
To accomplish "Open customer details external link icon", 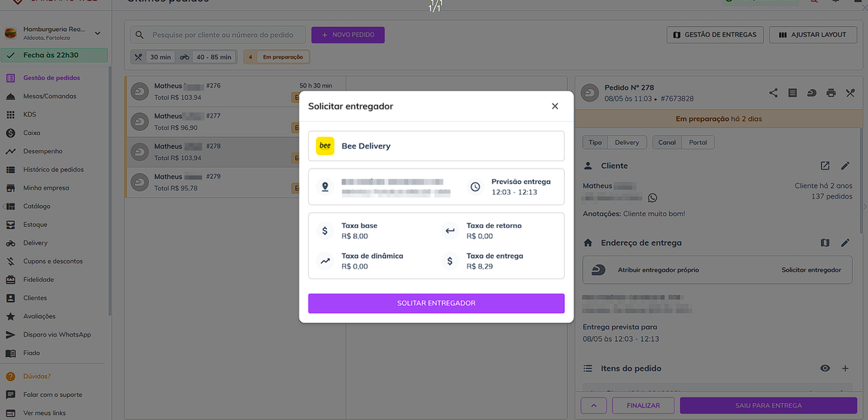I will (825, 166).
